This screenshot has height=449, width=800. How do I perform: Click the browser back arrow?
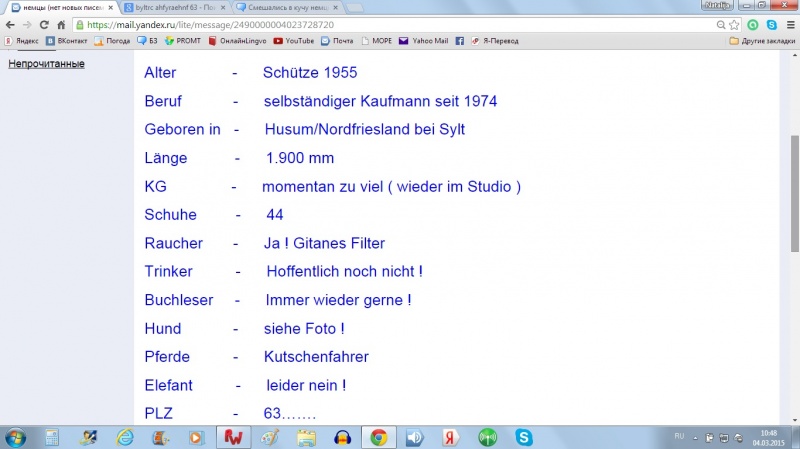(x=10, y=24)
